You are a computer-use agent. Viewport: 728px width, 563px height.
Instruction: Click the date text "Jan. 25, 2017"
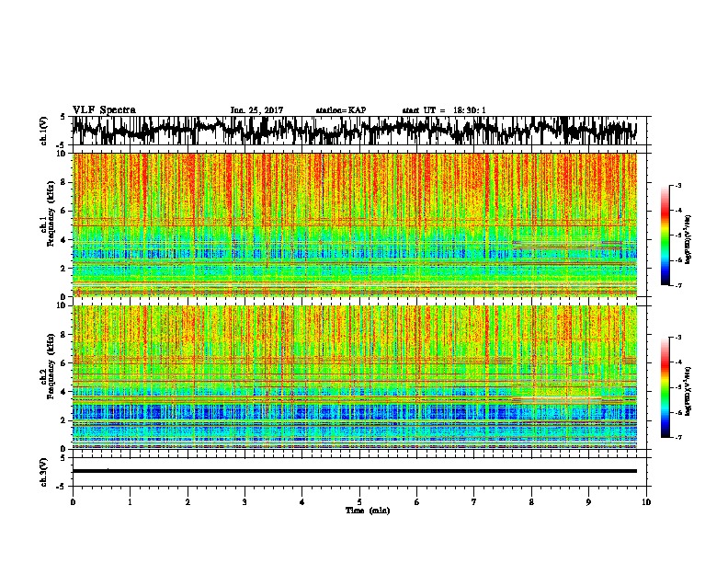click(256, 110)
